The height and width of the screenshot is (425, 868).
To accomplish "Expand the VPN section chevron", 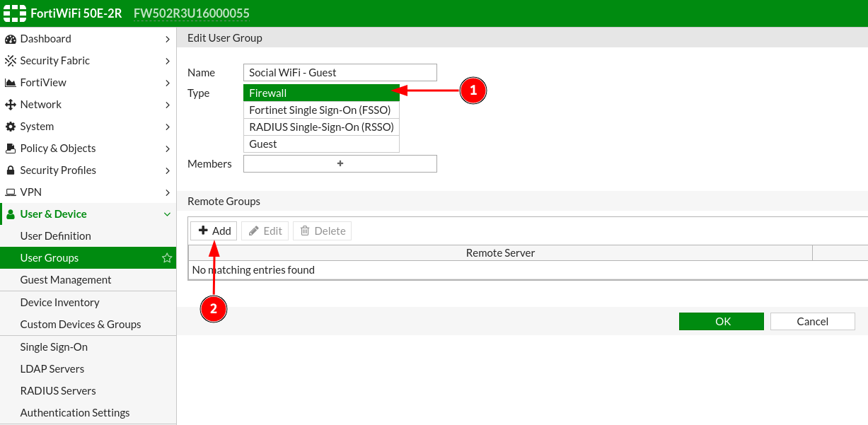I will click(x=167, y=192).
